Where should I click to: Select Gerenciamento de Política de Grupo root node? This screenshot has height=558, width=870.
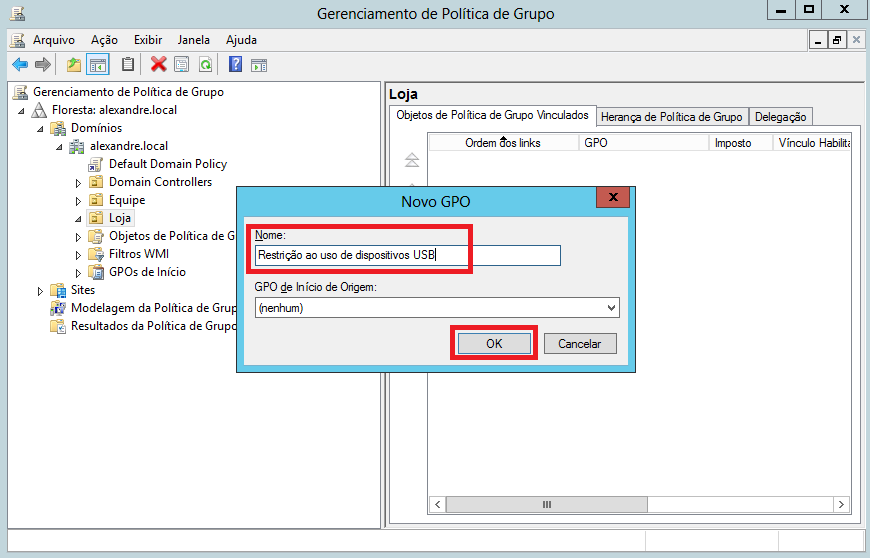[x=128, y=92]
